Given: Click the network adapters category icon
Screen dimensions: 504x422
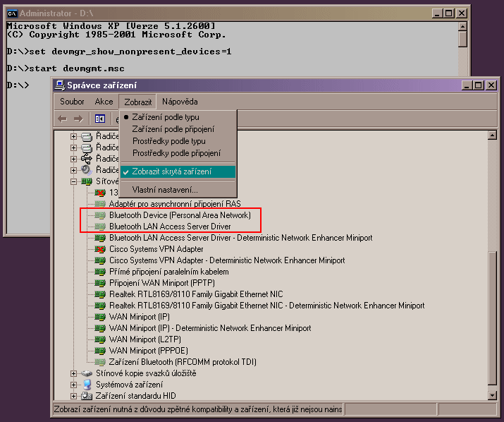Looking at the screenshot, I should (87, 181).
